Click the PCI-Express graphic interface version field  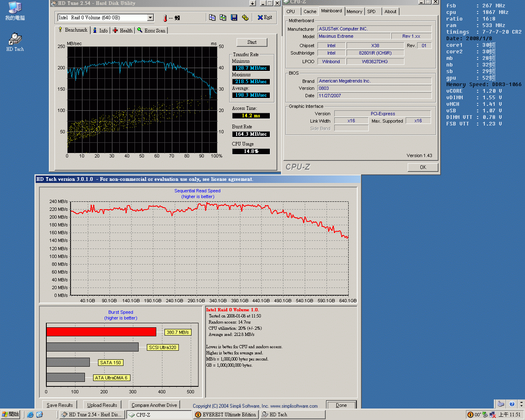click(x=383, y=114)
